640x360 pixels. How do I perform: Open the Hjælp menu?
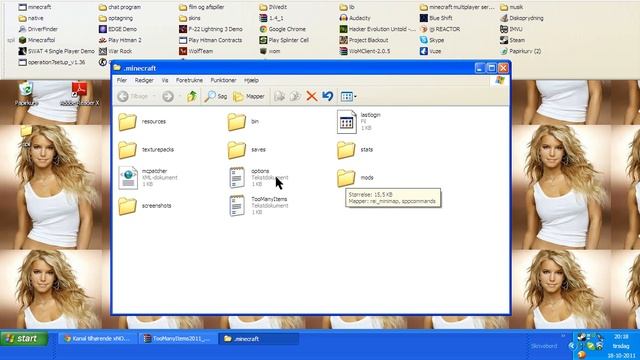click(x=251, y=80)
